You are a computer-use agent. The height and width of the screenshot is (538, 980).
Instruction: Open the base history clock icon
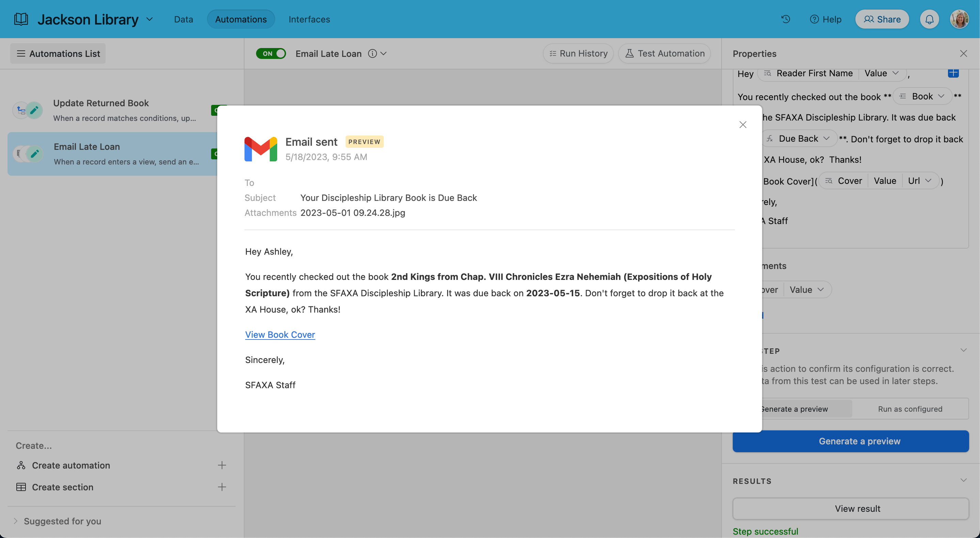pos(786,19)
